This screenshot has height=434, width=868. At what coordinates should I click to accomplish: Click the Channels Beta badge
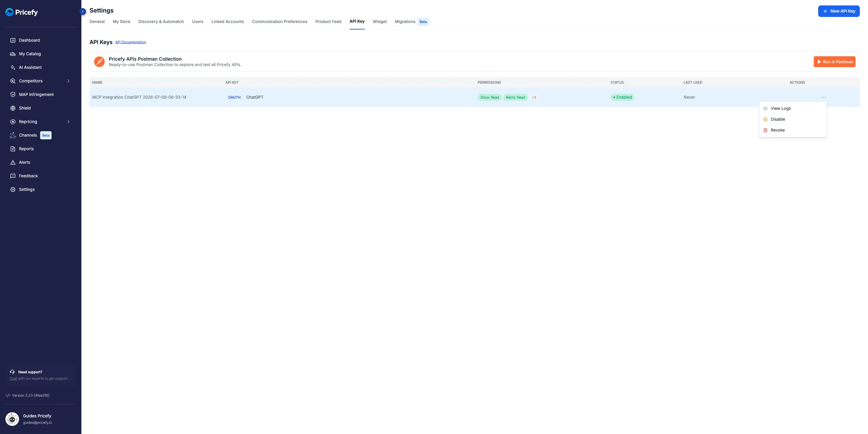[x=46, y=135]
